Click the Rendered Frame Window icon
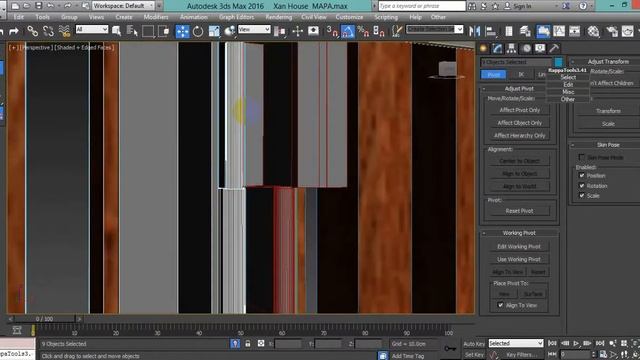This screenshot has width=640, height=360. 627,31
